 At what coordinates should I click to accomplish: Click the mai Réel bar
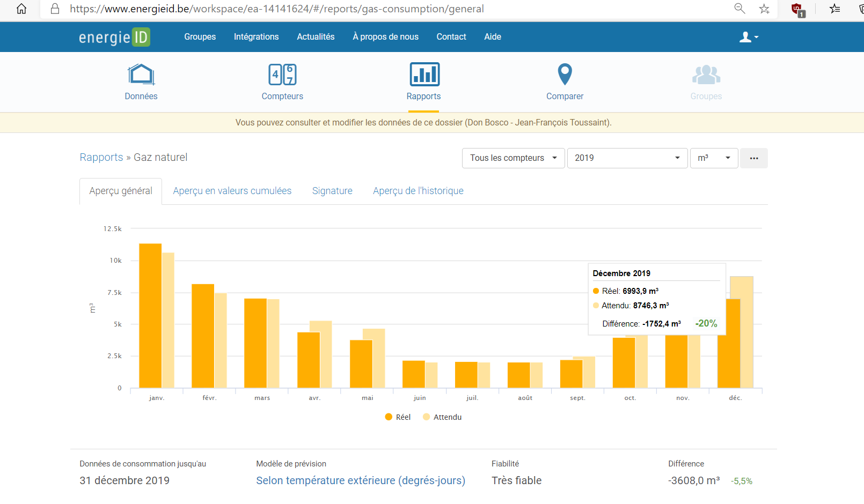(361, 364)
